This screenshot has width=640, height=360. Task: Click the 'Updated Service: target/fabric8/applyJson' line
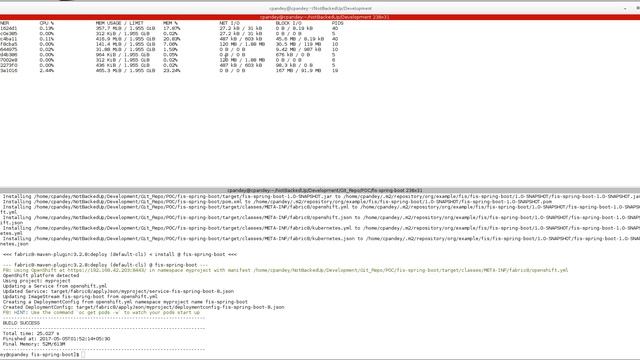click(118, 291)
